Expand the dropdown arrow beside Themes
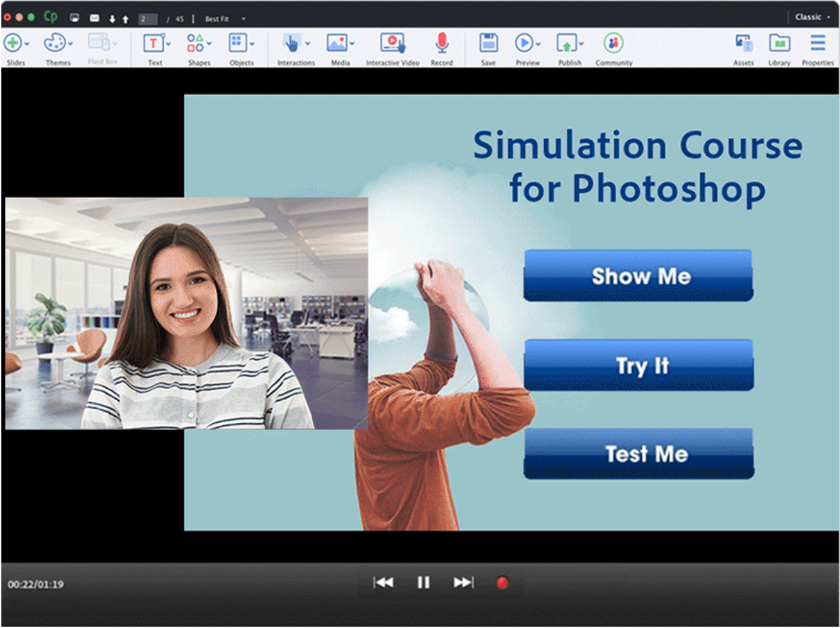Viewport: 840px width, 628px height. coord(70,44)
